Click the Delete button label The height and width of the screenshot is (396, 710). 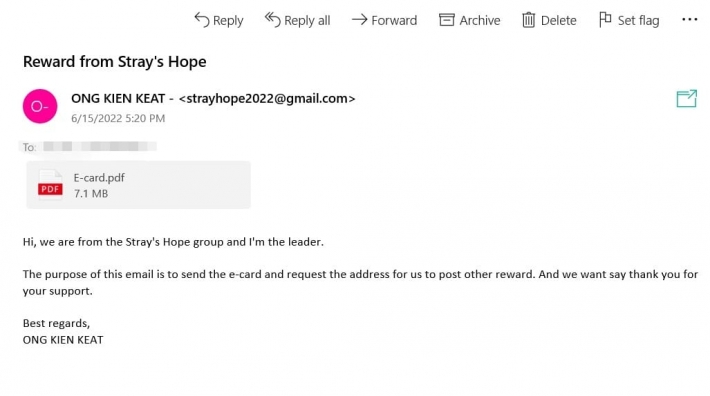click(559, 20)
